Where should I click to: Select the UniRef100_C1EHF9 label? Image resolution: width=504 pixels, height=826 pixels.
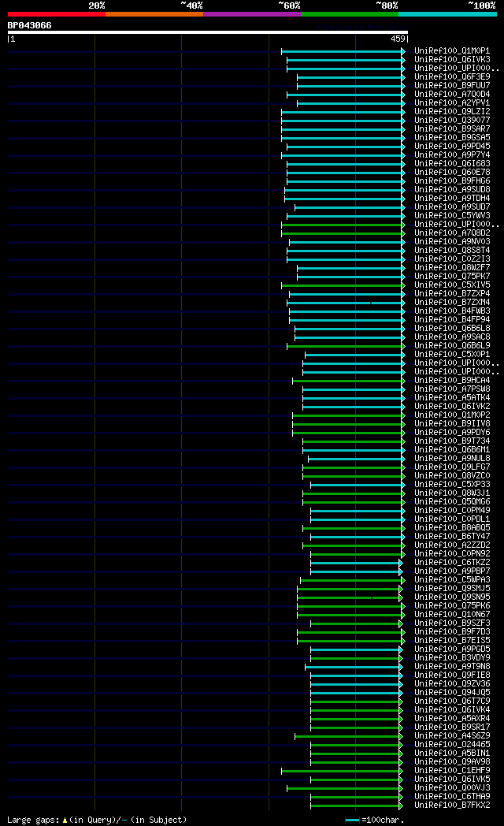click(x=452, y=770)
